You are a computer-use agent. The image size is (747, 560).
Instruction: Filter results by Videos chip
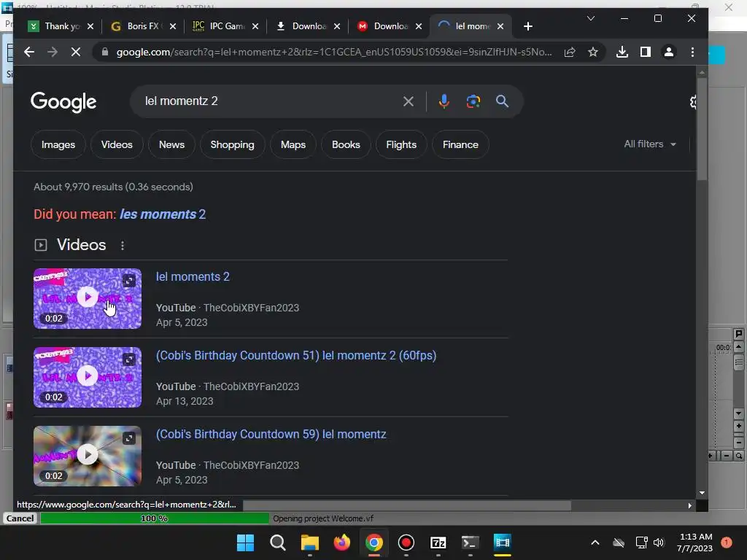117,144
